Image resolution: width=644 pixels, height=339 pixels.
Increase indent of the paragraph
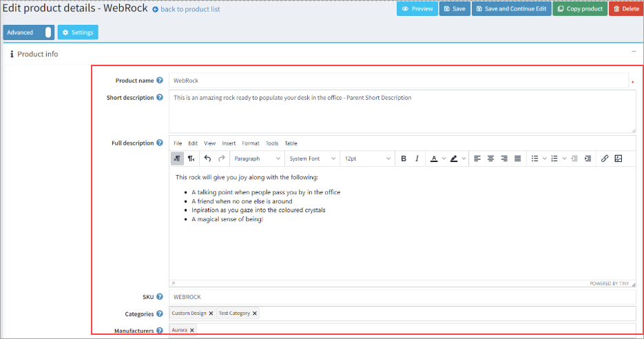point(588,158)
